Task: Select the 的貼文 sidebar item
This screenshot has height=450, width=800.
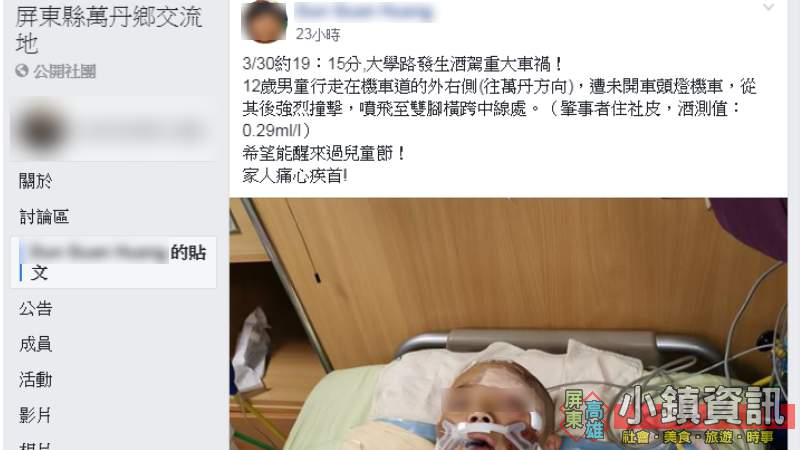Action: pyautogui.click(x=114, y=262)
